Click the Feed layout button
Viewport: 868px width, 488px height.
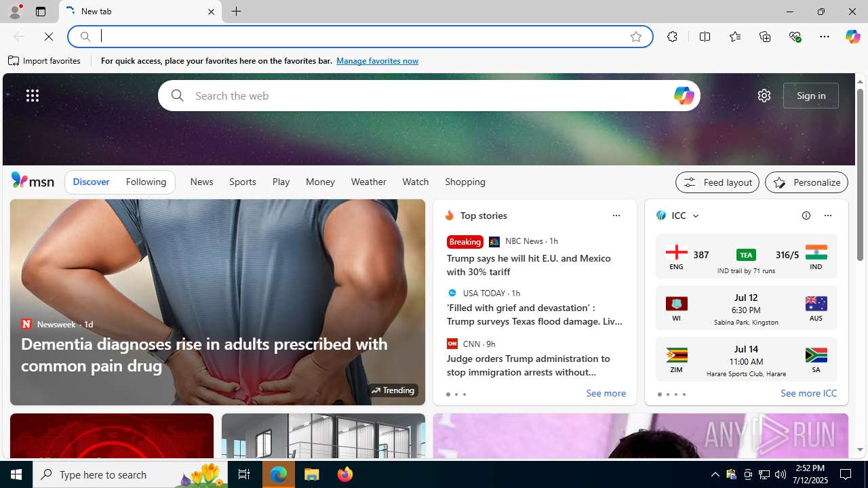(x=717, y=182)
